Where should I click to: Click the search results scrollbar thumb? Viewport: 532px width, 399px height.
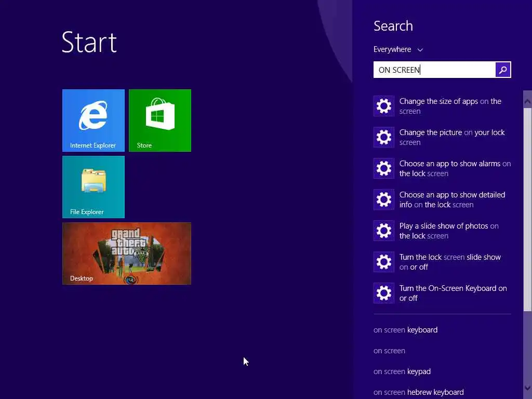(x=527, y=210)
